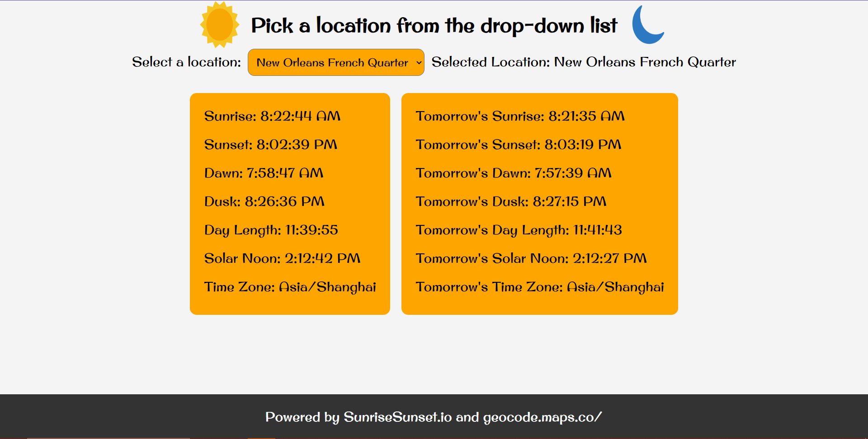The image size is (868, 439).
Task: Click the Select a location label
Action: (x=186, y=62)
